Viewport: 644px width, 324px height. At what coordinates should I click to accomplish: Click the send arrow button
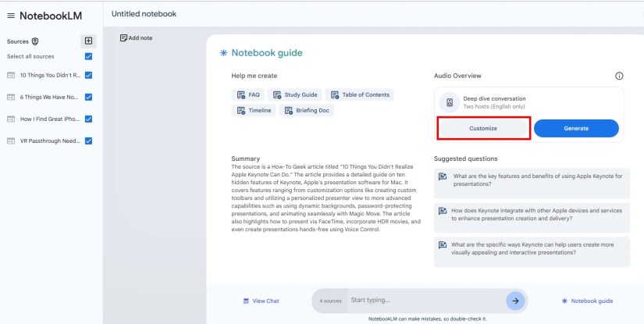tap(515, 301)
